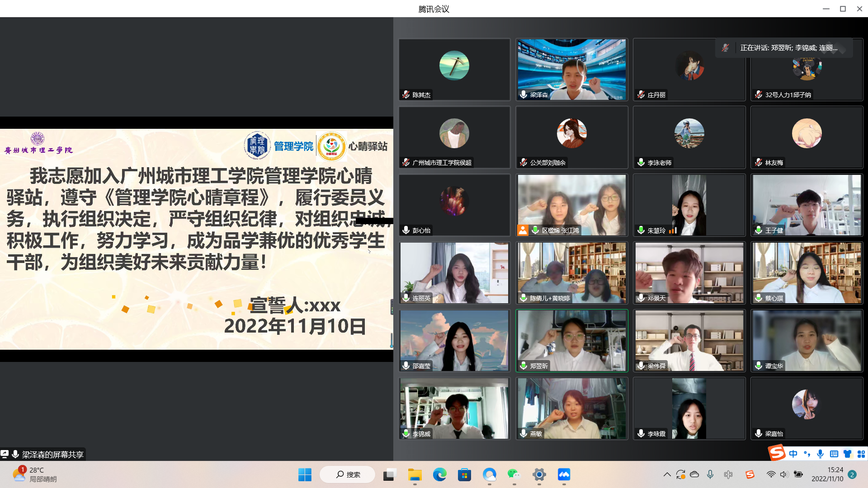Open the Sogou toolbox grid icon

point(861,454)
